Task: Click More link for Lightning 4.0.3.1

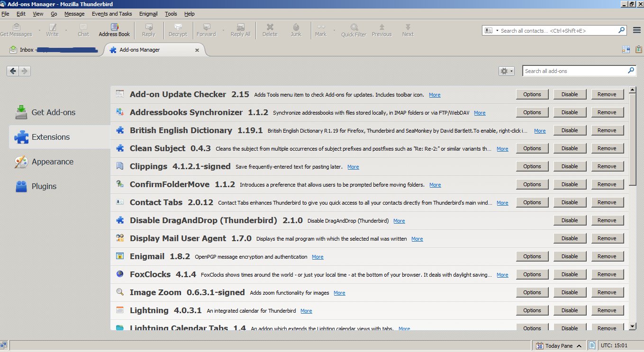Action: coord(306,311)
